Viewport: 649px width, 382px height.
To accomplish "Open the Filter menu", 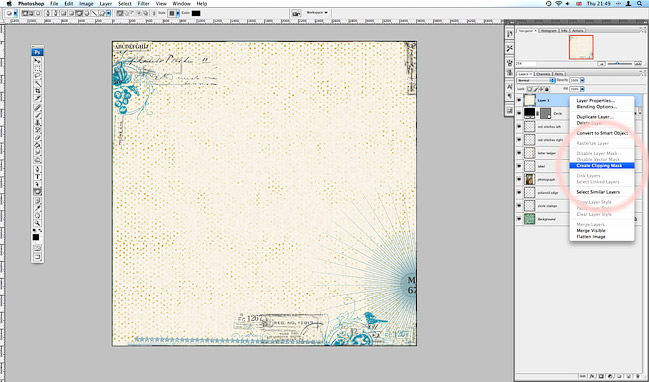I will (x=143, y=3).
